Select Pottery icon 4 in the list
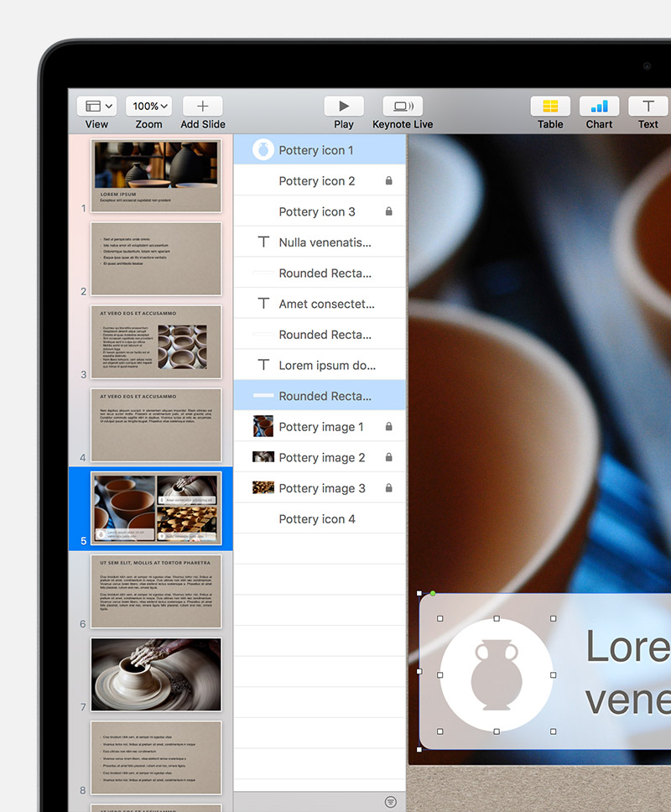Image resolution: width=671 pixels, height=812 pixels. point(320,519)
